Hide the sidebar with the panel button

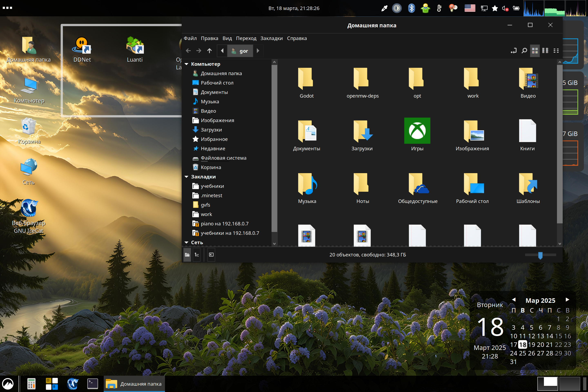coord(211,255)
